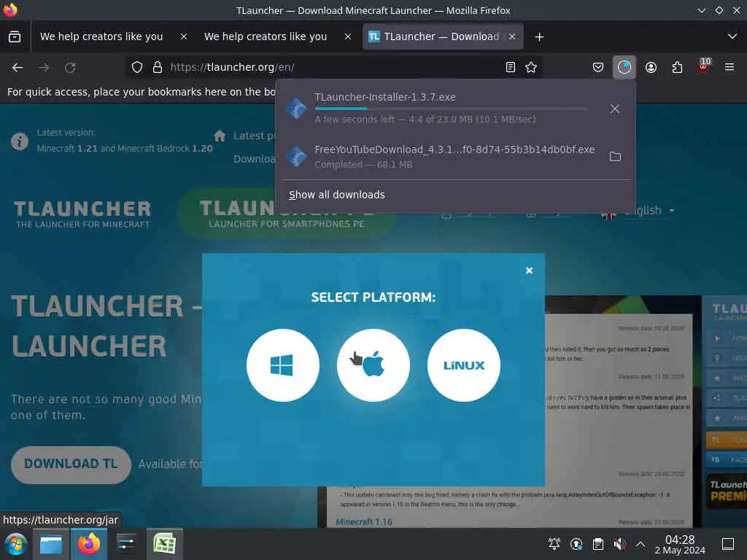Click the show desktop button
The image size is (747, 560).
coord(728,544)
